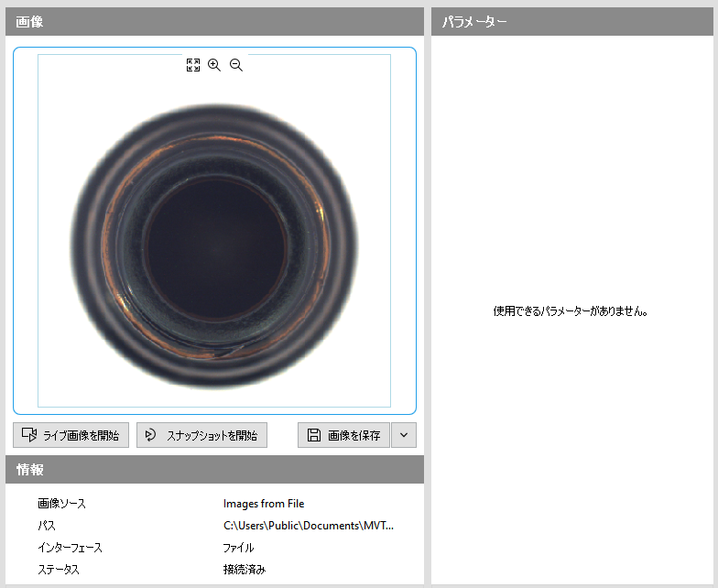Expand the dropdown arrow beside 画像を保存
The image size is (718, 588).
[404, 435]
